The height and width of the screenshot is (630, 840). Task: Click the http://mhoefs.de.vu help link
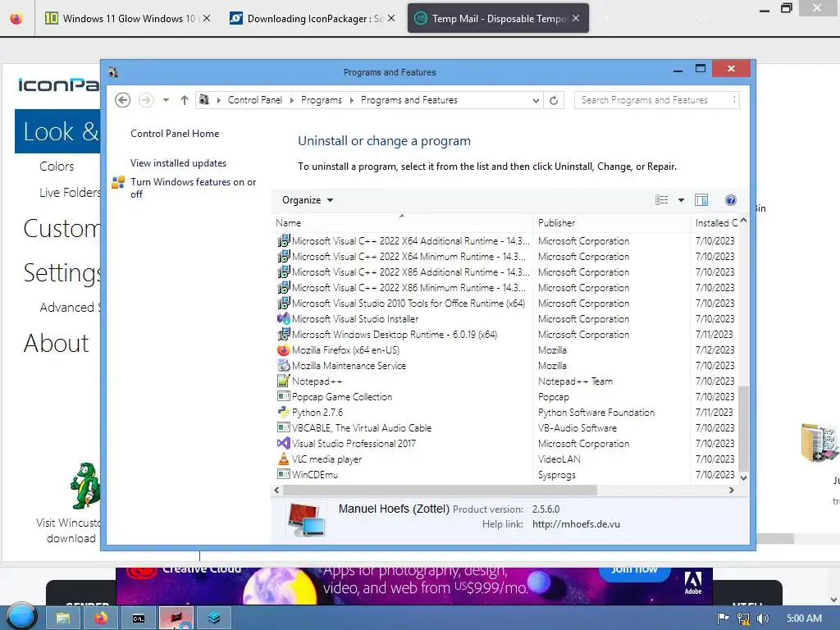[576, 524]
